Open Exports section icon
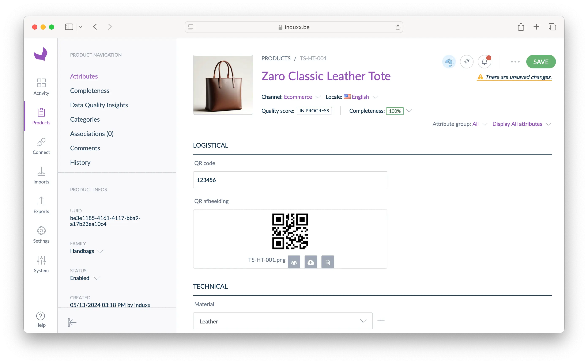588x364 pixels. click(x=41, y=201)
